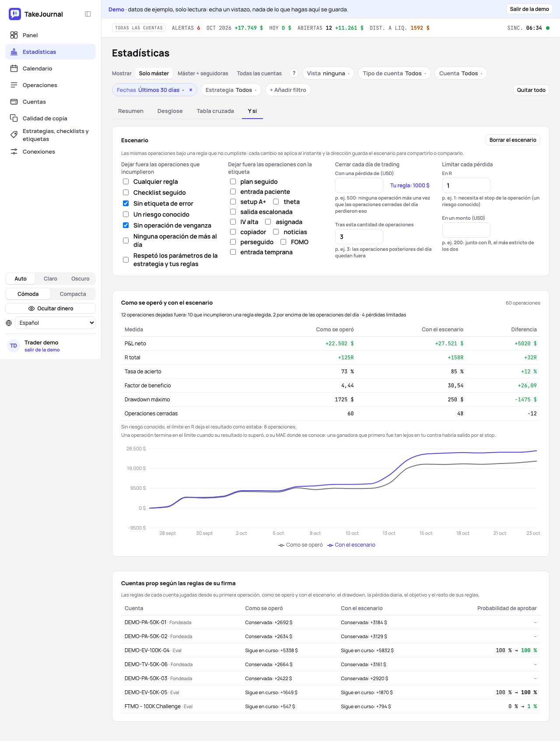Open the Tipo de cuenta dropdown
The image size is (560, 741).
[x=394, y=73]
